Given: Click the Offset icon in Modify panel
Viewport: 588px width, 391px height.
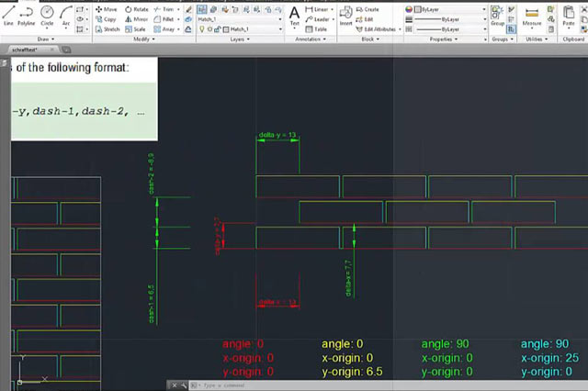Looking at the screenshot, I should (188, 28).
